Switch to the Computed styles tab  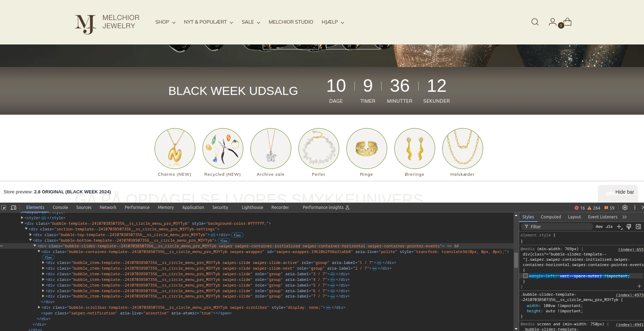(551, 217)
